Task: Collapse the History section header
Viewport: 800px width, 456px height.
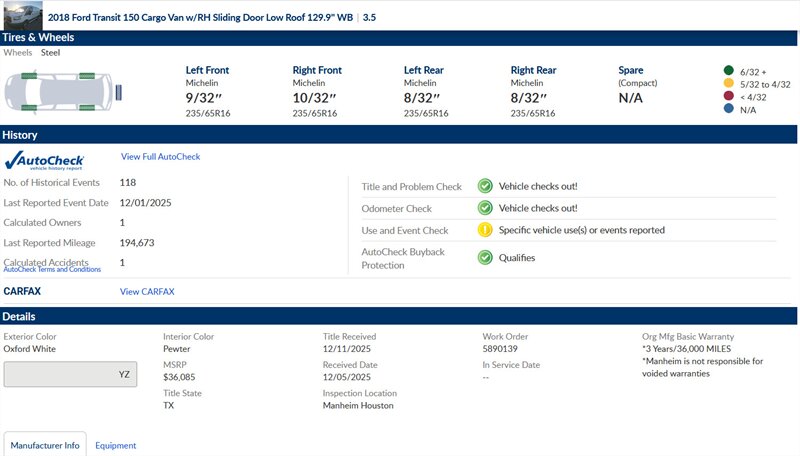Action: click(x=400, y=135)
